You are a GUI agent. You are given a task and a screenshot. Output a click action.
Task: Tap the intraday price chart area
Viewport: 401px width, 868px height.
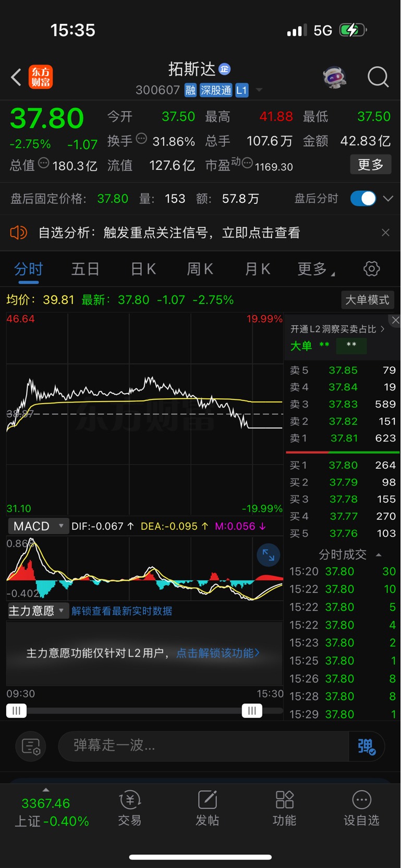click(144, 414)
